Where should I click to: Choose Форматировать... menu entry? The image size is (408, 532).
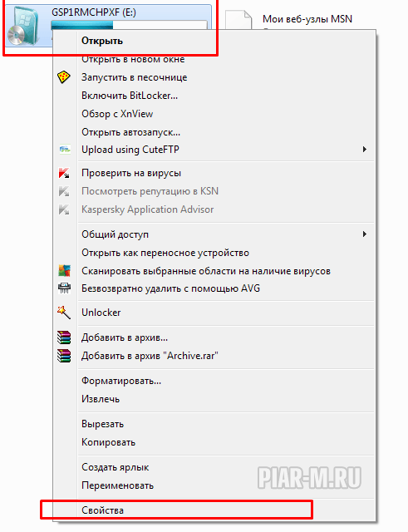(121, 381)
